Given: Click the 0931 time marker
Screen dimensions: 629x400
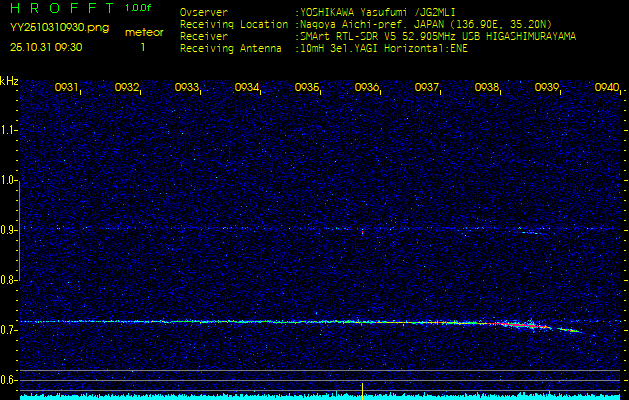Looking at the screenshot, I should point(66,88).
